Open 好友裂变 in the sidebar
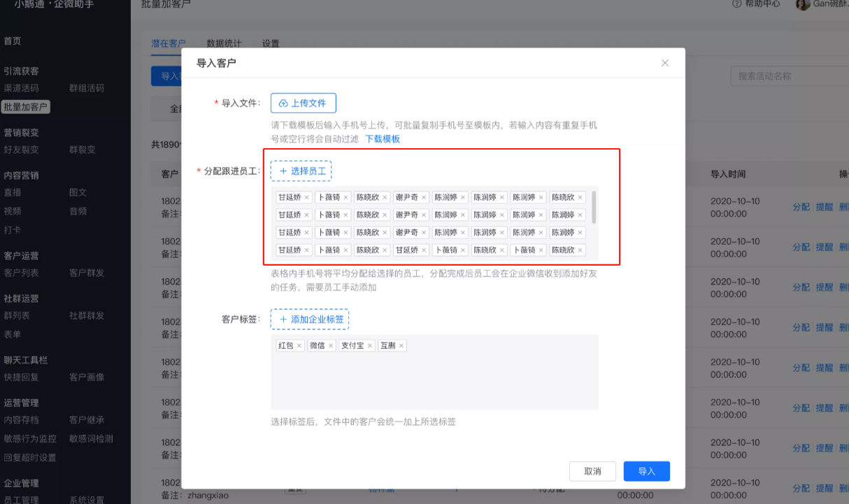 tap(22, 150)
